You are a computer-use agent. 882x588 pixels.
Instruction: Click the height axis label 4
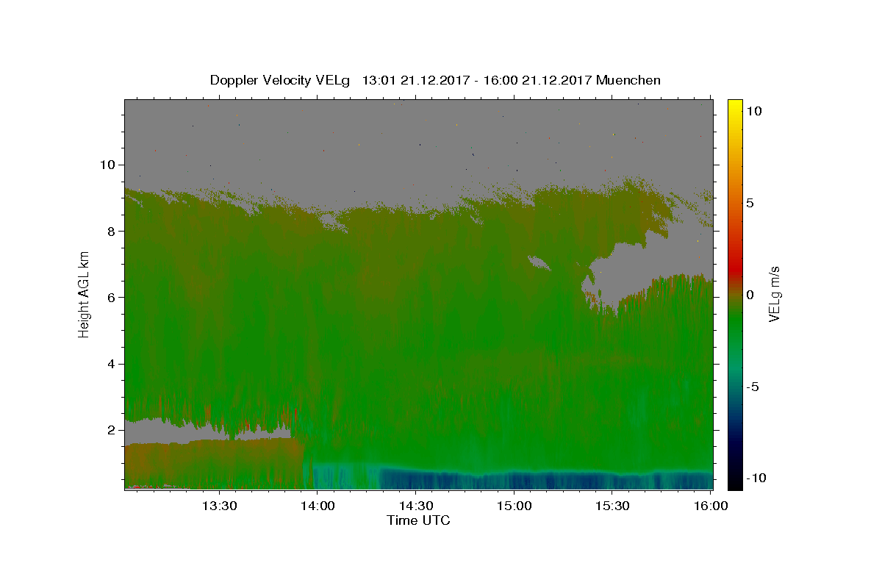pyautogui.click(x=113, y=364)
